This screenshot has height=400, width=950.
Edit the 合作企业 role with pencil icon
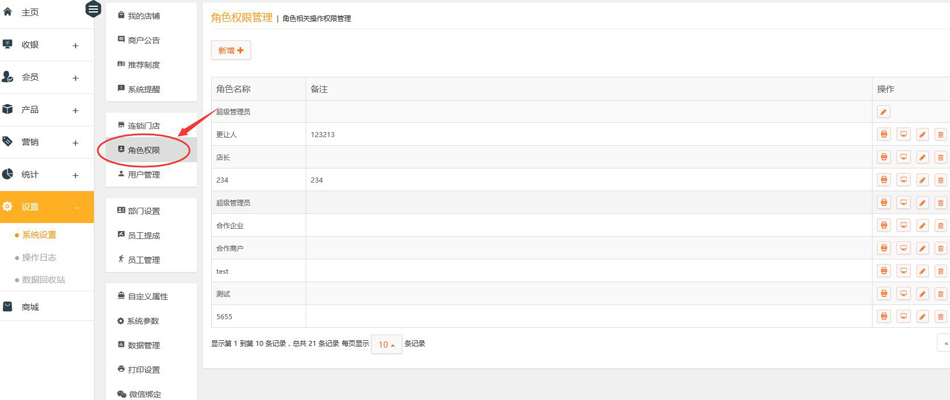click(922, 226)
